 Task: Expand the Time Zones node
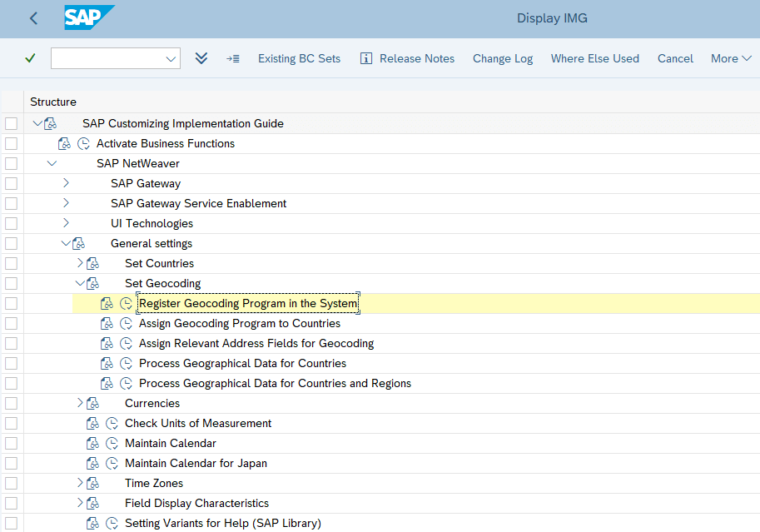(80, 483)
